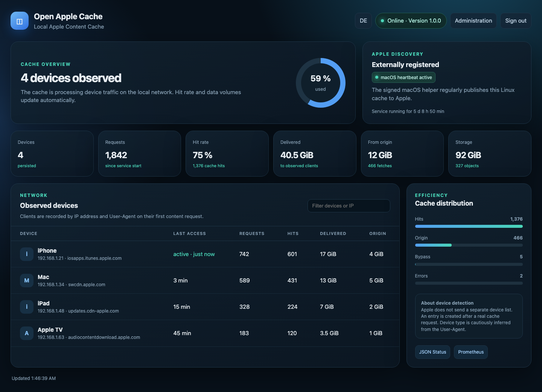Click the Delivered card value 40.5 GiB

[x=297, y=155]
